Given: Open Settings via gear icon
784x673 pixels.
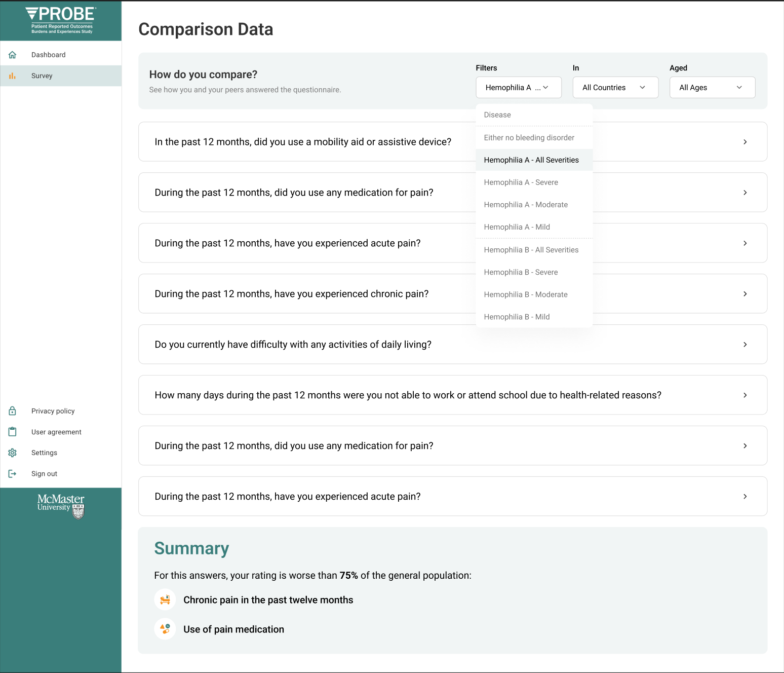Looking at the screenshot, I should pos(12,453).
